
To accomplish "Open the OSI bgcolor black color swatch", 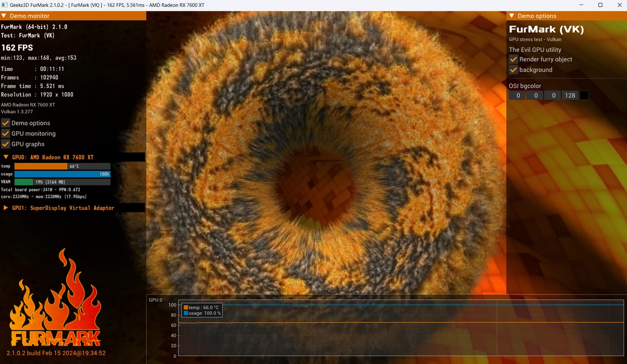I will 584,96.
